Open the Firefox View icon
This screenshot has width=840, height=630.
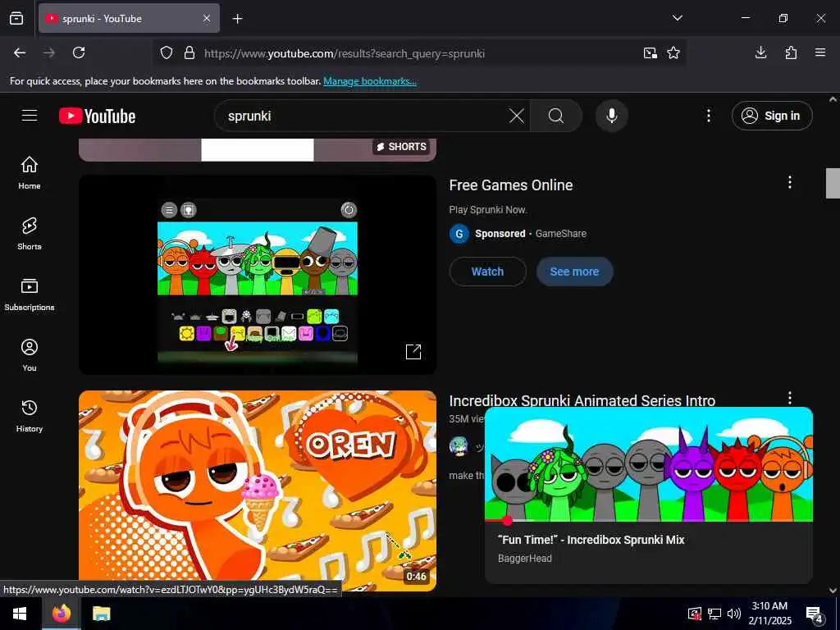pyautogui.click(x=16, y=18)
